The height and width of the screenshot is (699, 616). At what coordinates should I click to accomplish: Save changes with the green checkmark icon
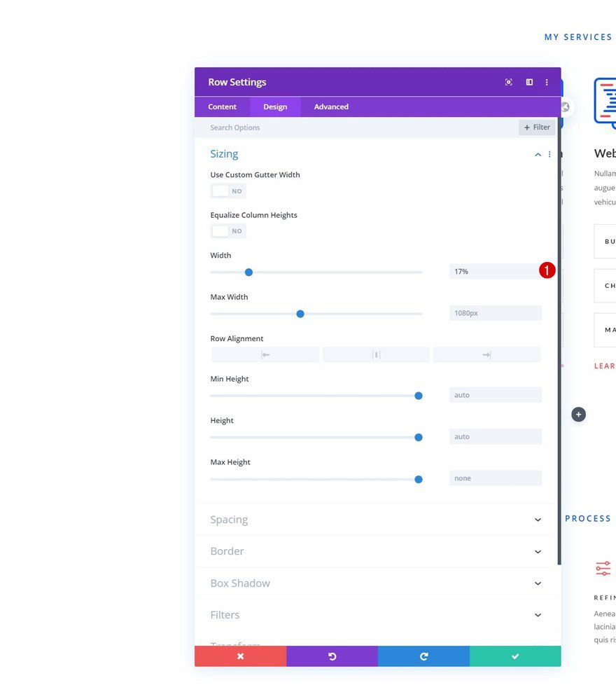(515, 656)
